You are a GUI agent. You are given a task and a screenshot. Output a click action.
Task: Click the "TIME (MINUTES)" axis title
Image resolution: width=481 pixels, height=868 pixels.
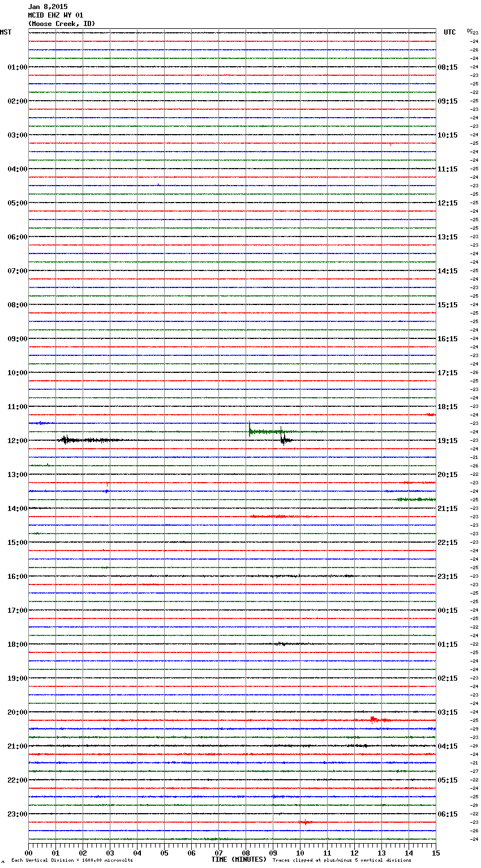click(x=239, y=860)
